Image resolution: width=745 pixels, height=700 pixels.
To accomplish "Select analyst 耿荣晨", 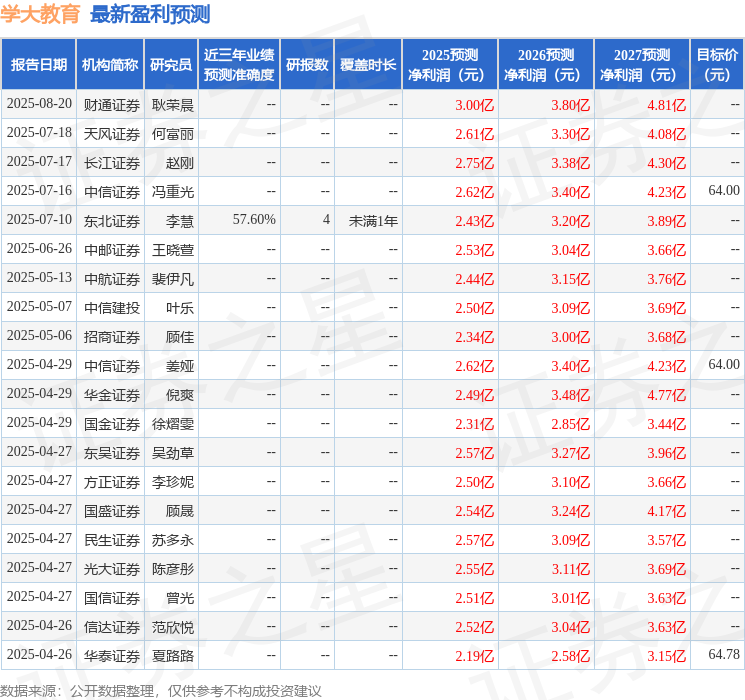I will (x=172, y=105).
